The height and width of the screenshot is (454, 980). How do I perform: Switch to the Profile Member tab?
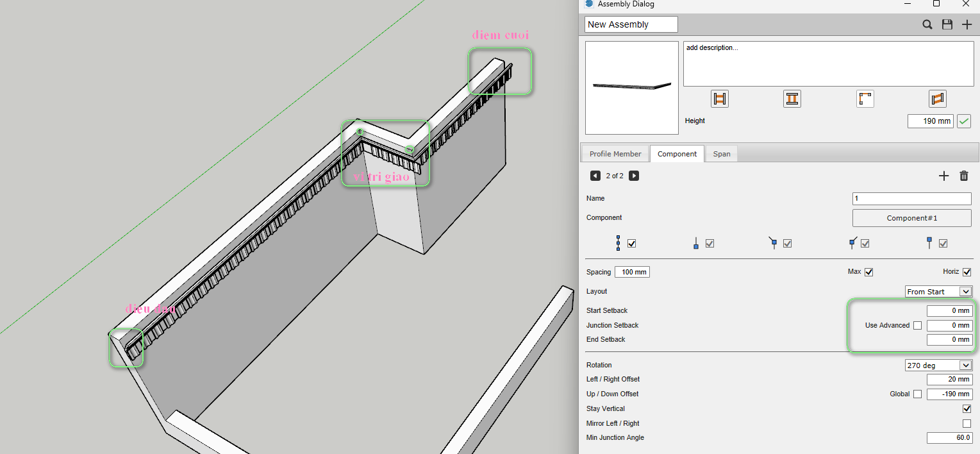point(615,154)
